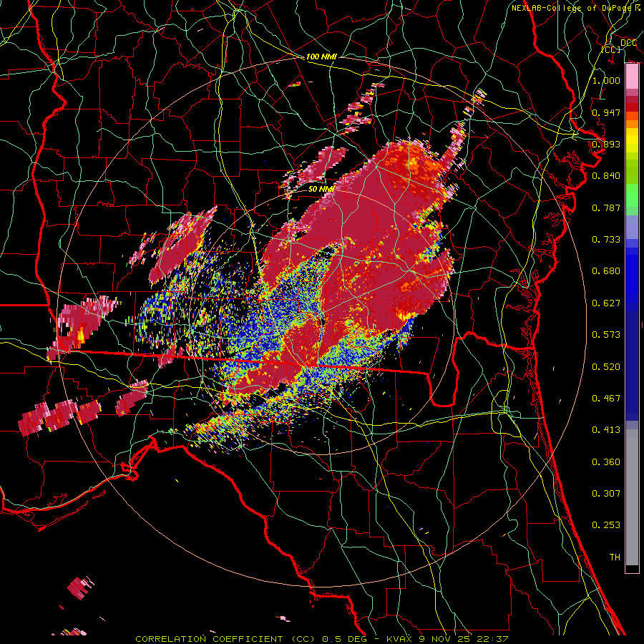This screenshot has width=644, height=644.
Task: Click the "TH" threshold label on the scale
Action: coord(615,557)
